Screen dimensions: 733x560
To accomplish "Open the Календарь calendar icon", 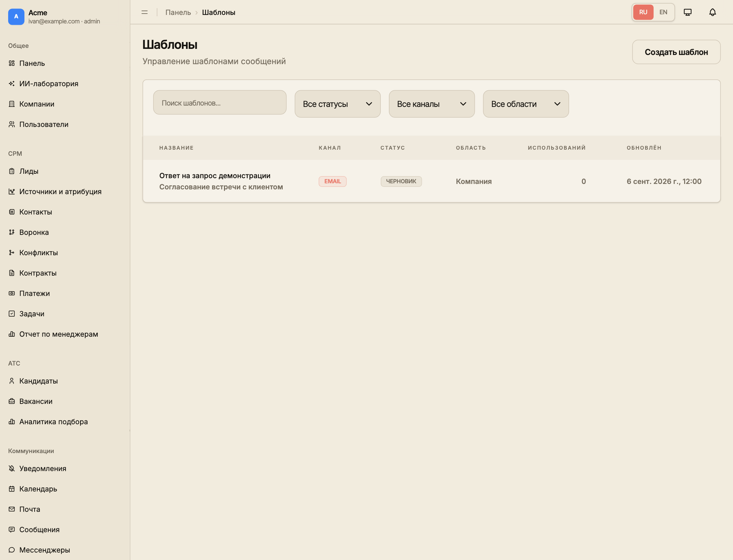I will point(12,489).
